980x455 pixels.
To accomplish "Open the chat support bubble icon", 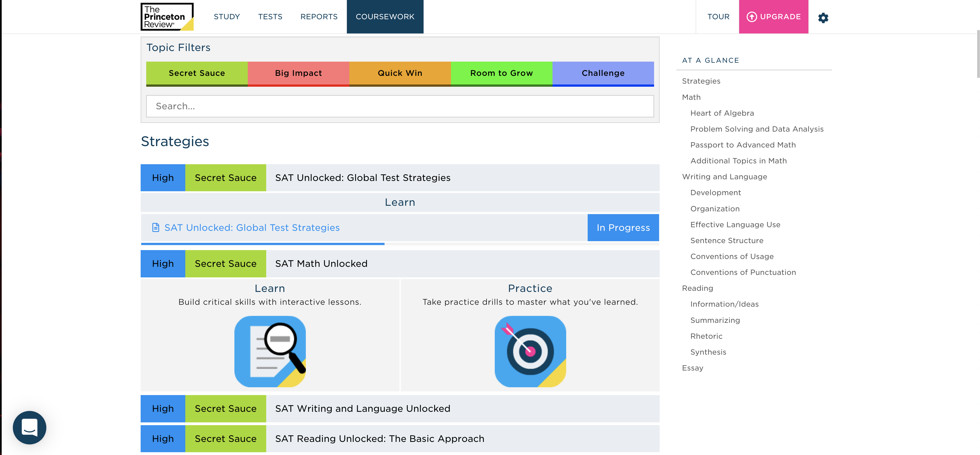I will (30, 427).
